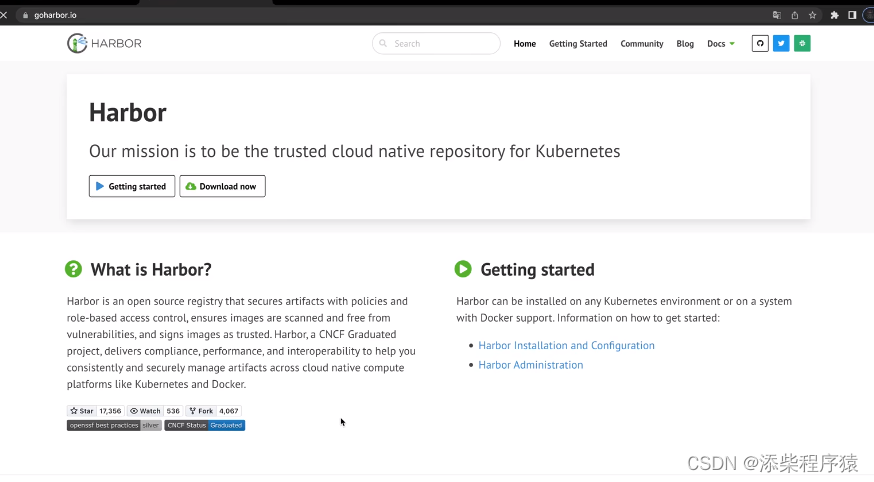Open the Community nav item

(642, 43)
